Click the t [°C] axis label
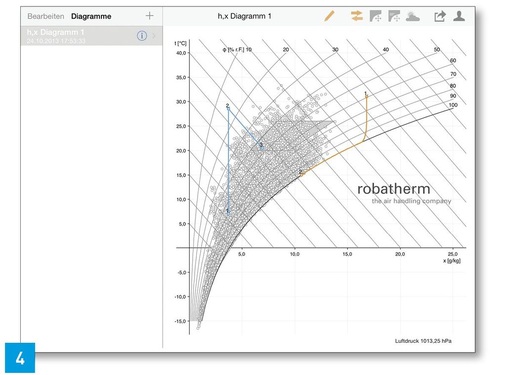 (181, 43)
